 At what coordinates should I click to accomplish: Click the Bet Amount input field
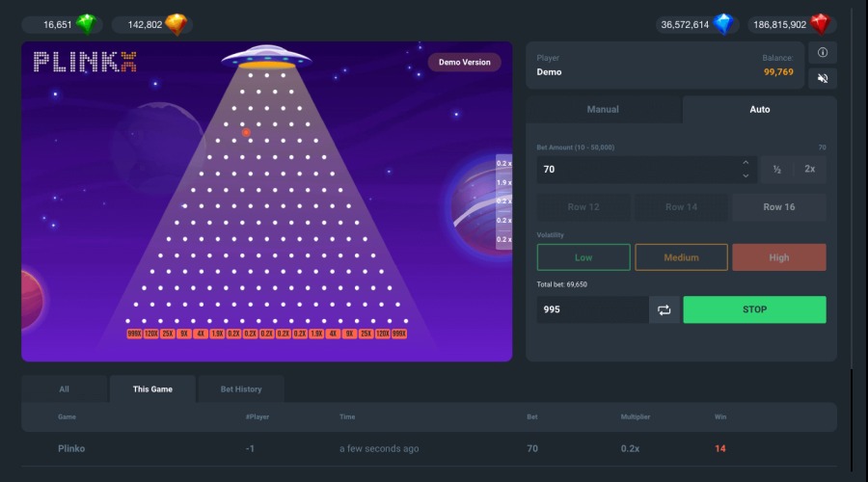pyautogui.click(x=637, y=169)
